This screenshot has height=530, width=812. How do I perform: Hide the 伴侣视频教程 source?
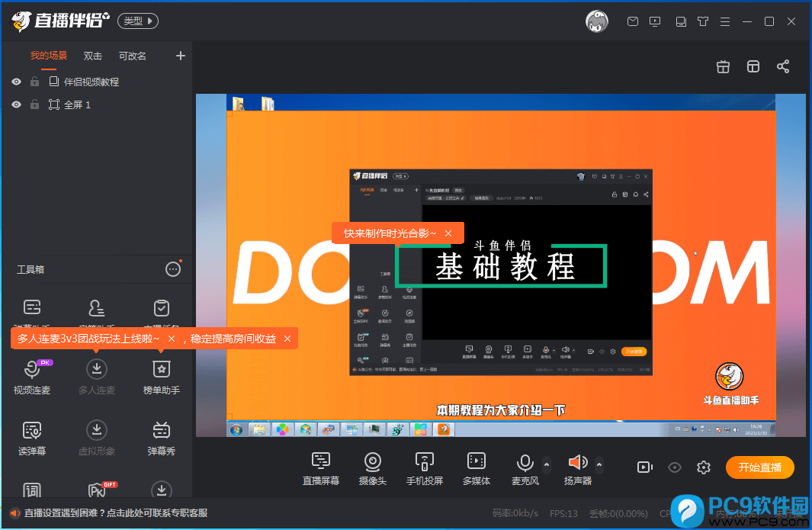click(x=17, y=82)
